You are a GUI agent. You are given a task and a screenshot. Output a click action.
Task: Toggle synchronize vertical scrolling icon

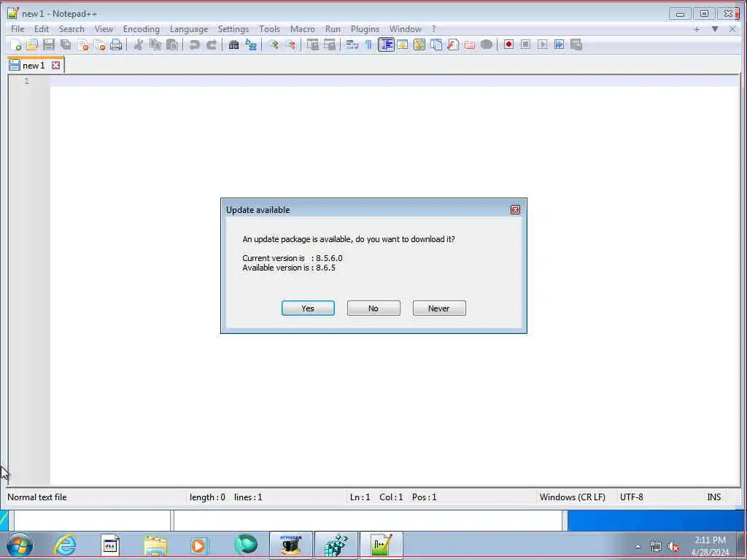[x=312, y=44]
